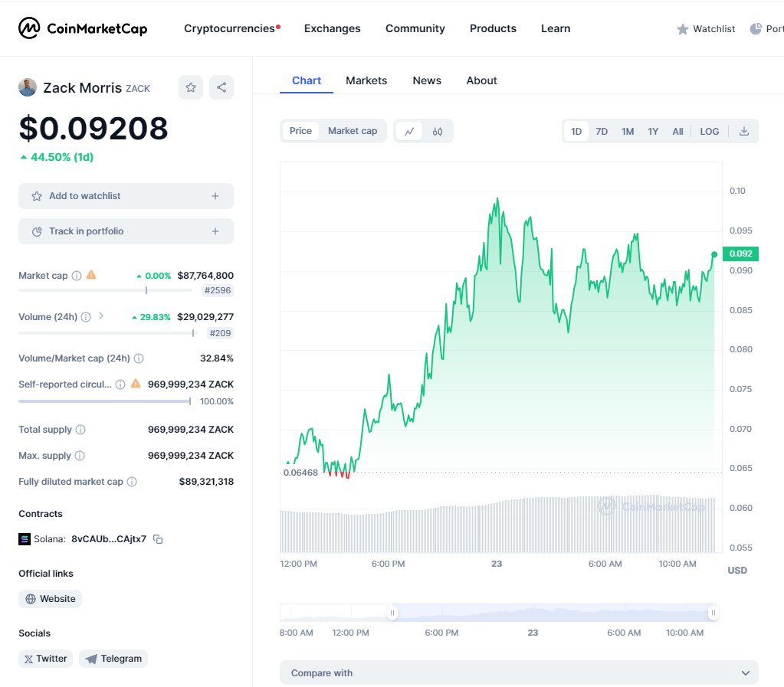Open Volume/Market cap (24h) info icon
Image resolution: width=784 pixels, height=687 pixels.
[139, 358]
